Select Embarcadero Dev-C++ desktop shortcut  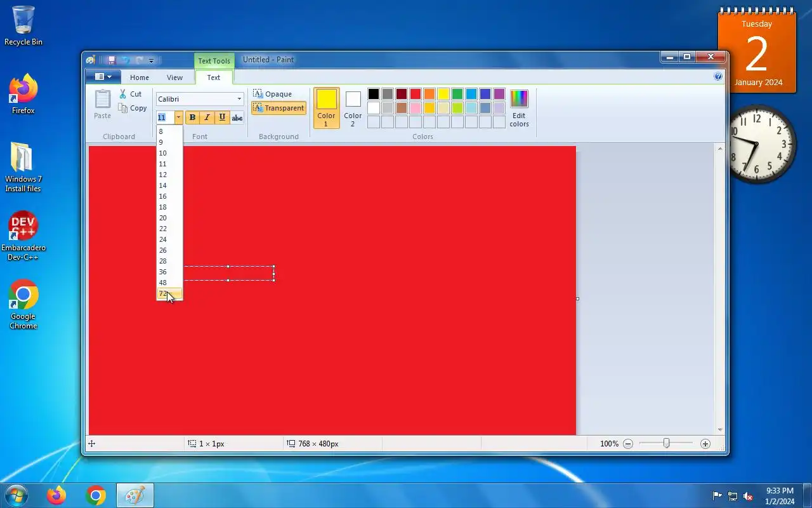pos(23,236)
